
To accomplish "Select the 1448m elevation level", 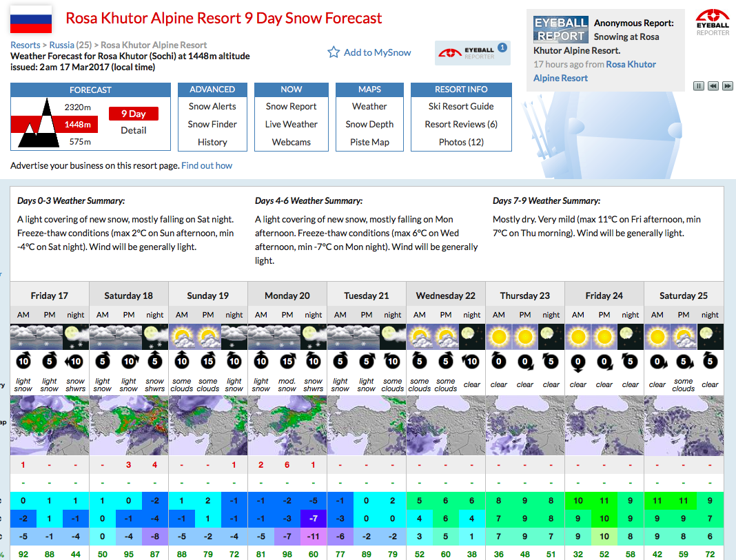I will 77,124.
